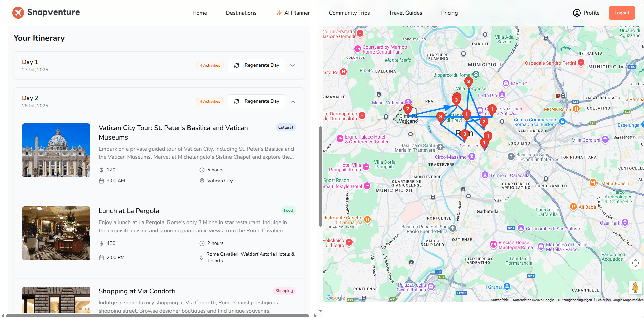Click the Cultural category tag
Viewport: 644px width, 318px height.
click(285, 127)
